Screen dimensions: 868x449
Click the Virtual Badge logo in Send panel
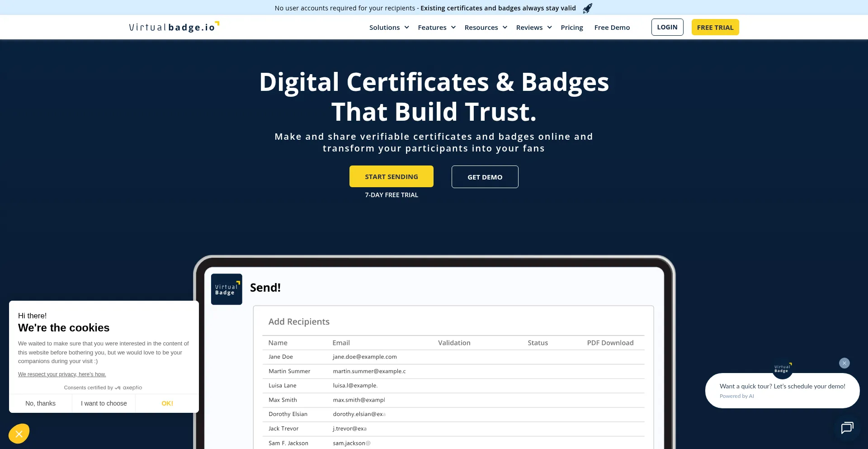(226, 289)
